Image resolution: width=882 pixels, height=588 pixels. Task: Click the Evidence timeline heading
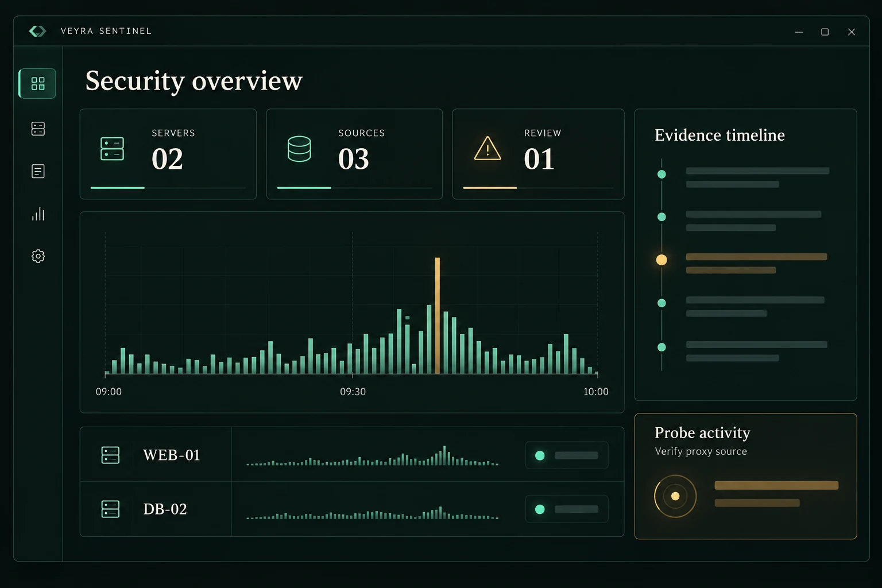[x=719, y=135]
